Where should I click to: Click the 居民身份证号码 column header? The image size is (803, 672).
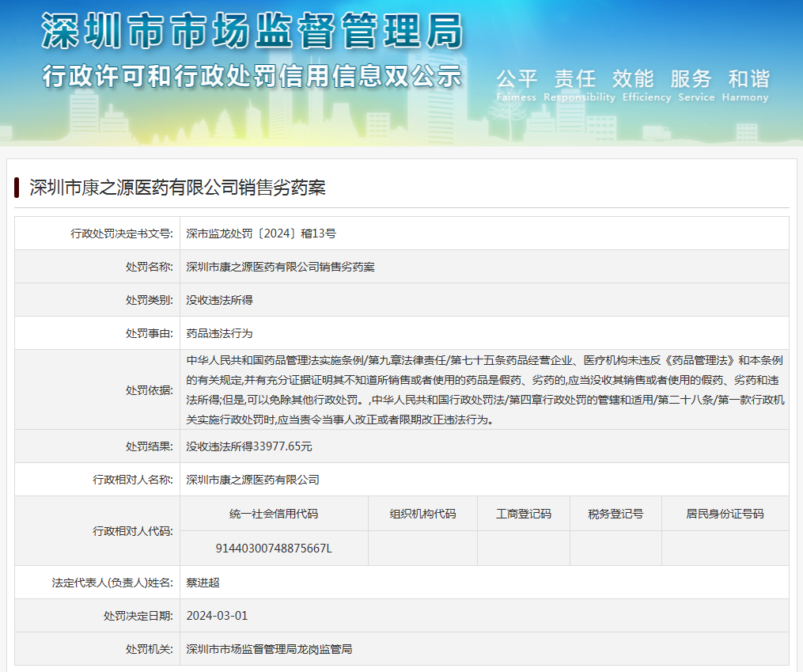pyautogui.click(x=725, y=514)
